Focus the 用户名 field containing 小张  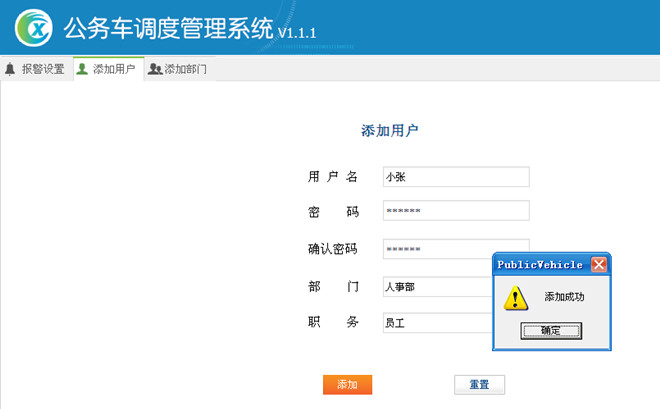455,177
